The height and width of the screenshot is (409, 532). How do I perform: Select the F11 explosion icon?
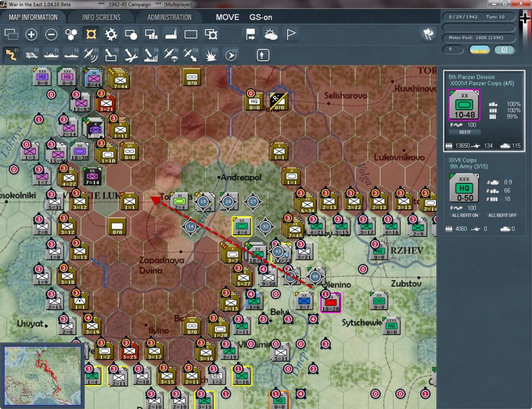pyautogui.click(x=211, y=55)
